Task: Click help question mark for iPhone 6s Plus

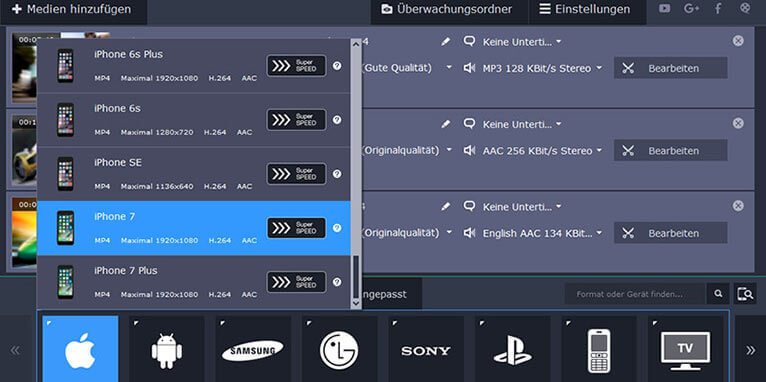Action: click(x=337, y=66)
